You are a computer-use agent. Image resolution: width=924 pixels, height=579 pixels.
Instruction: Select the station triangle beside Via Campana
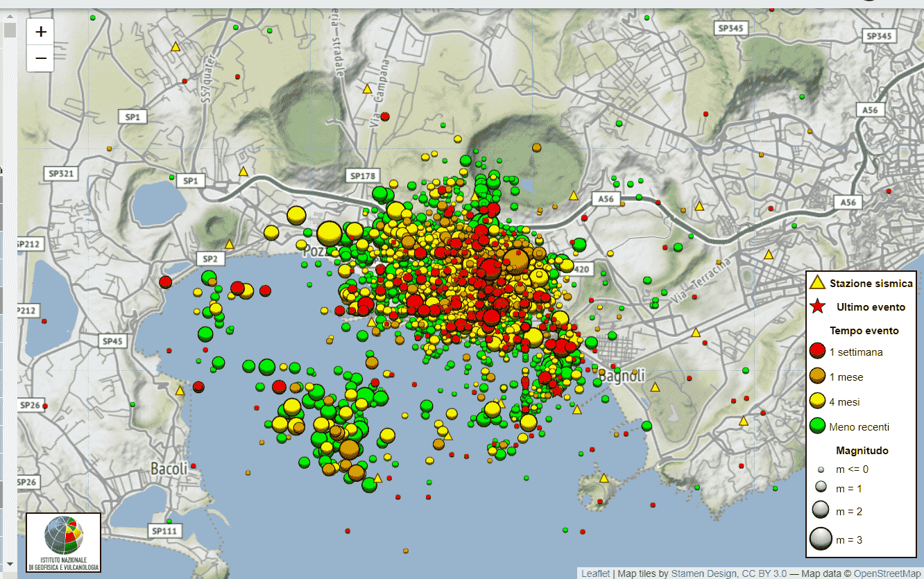tap(367, 89)
